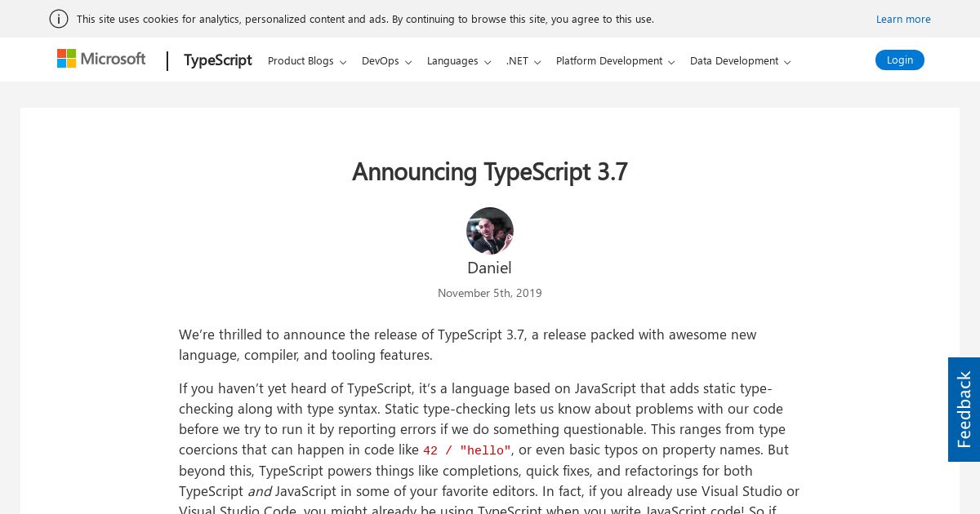Screen dimensions: 980x514
Task: Expand the Platform Development chevron
Action: pyautogui.click(x=671, y=62)
